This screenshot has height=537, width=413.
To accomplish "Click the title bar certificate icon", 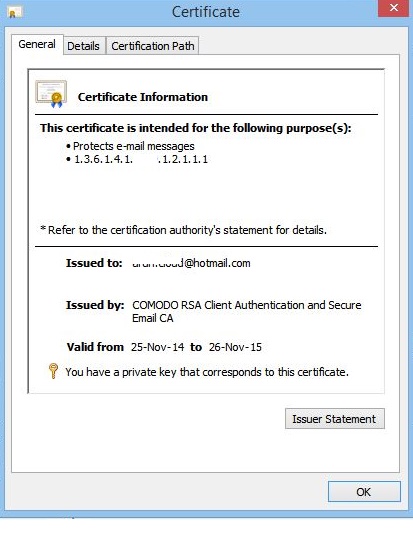I will pyautogui.click(x=14, y=12).
